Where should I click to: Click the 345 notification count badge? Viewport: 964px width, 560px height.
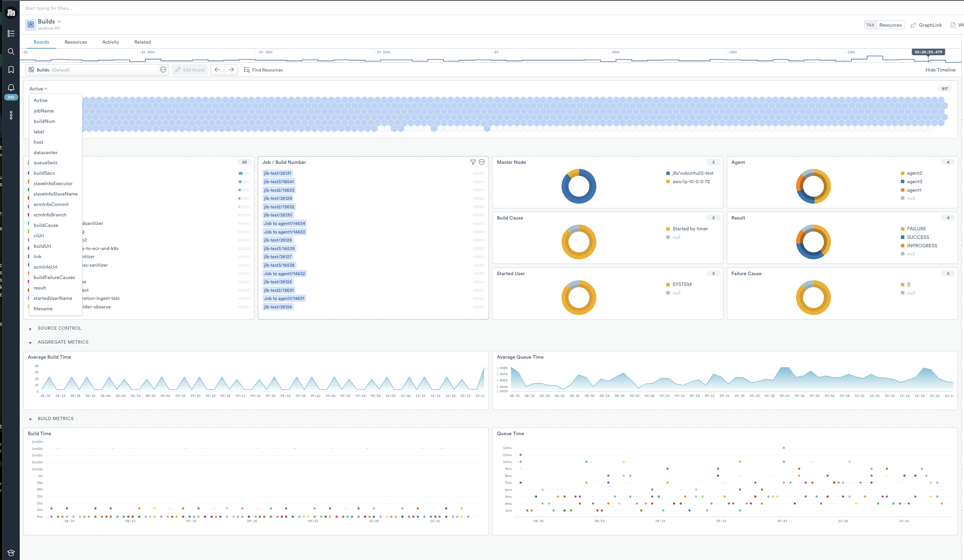(x=11, y=97)
